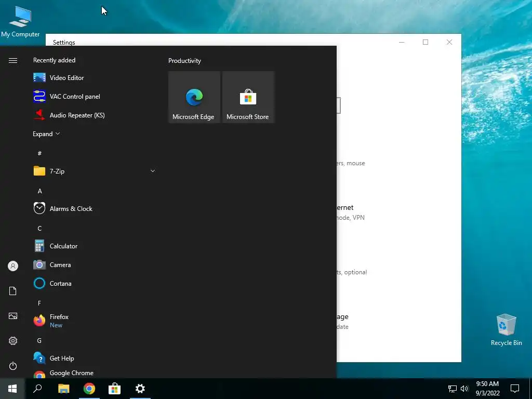Open File Explorer from taskbar
Image resolution: width=532 pixels, height=399 pixels.
63,389
